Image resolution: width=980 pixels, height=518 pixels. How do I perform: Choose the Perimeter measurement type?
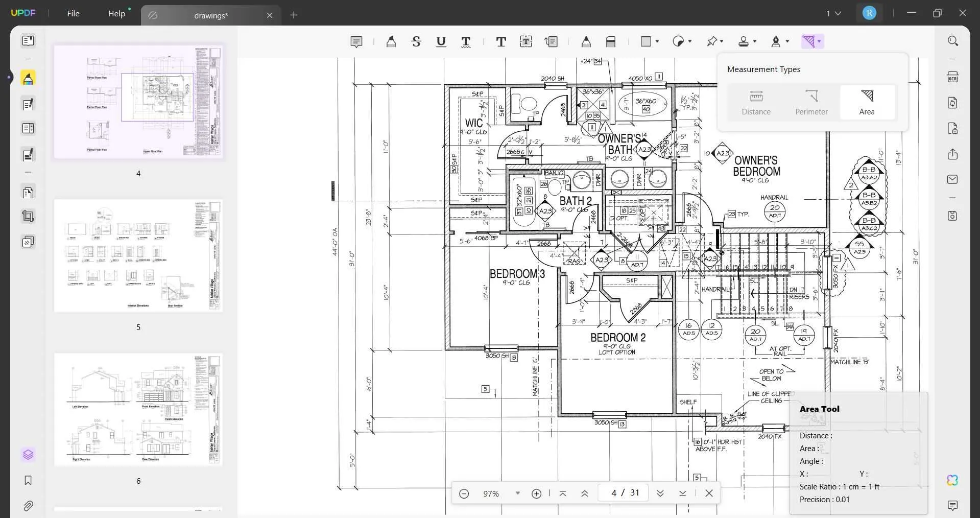[811, 102]
